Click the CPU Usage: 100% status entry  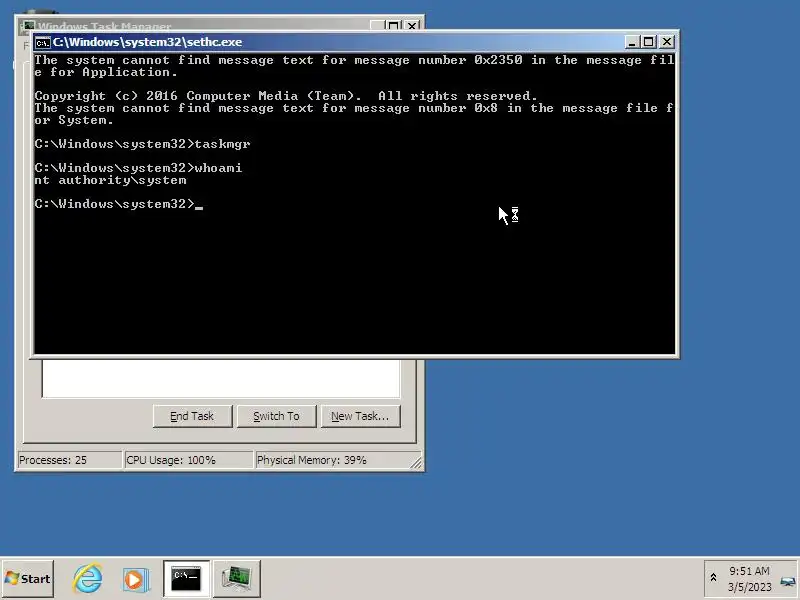[x=188, y=460]
